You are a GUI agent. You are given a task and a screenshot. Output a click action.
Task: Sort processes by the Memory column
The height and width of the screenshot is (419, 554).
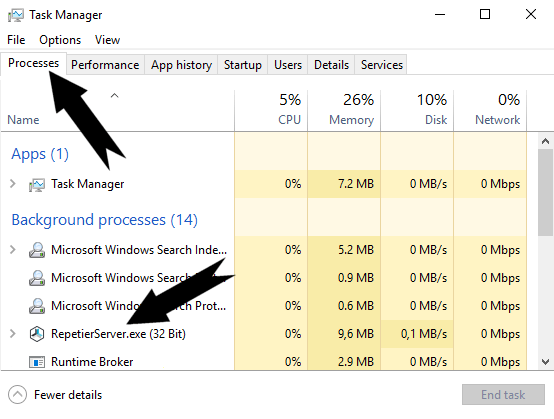click(x=344, y=110)
